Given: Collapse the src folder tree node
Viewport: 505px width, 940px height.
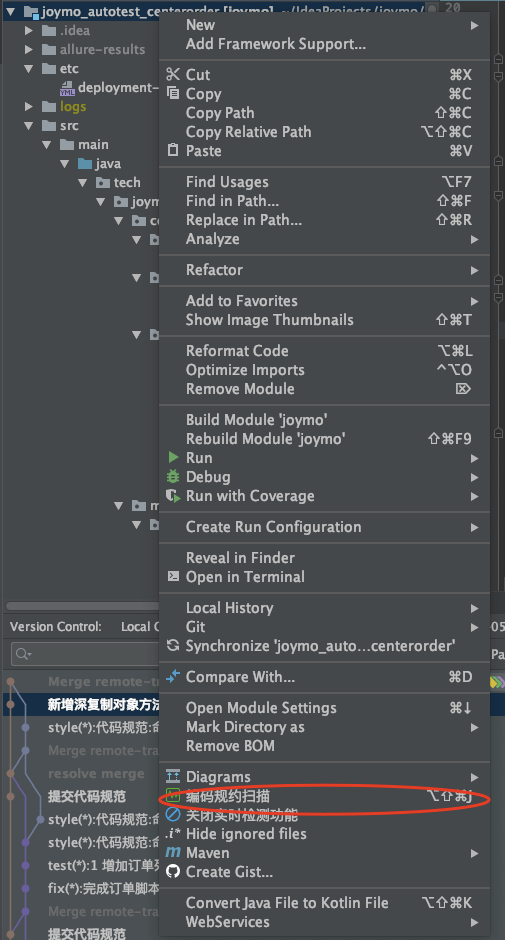Looking at the screenshot, I should [29, 125].
